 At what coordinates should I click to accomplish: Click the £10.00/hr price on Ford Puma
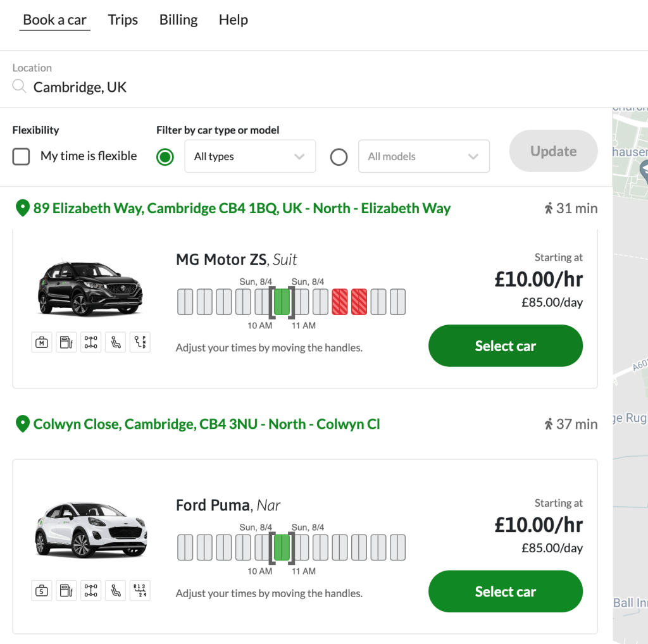539,525
